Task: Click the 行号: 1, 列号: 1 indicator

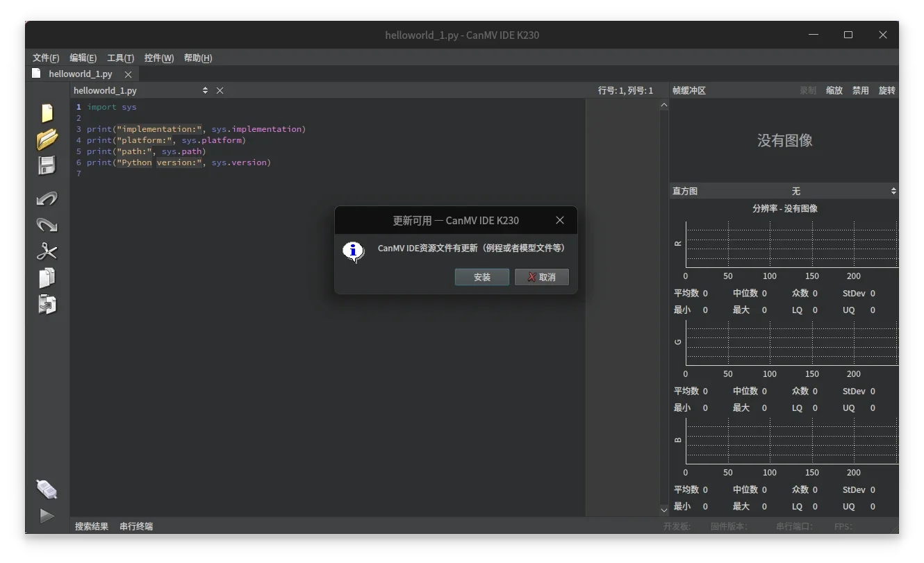Action: pos(625,90)
